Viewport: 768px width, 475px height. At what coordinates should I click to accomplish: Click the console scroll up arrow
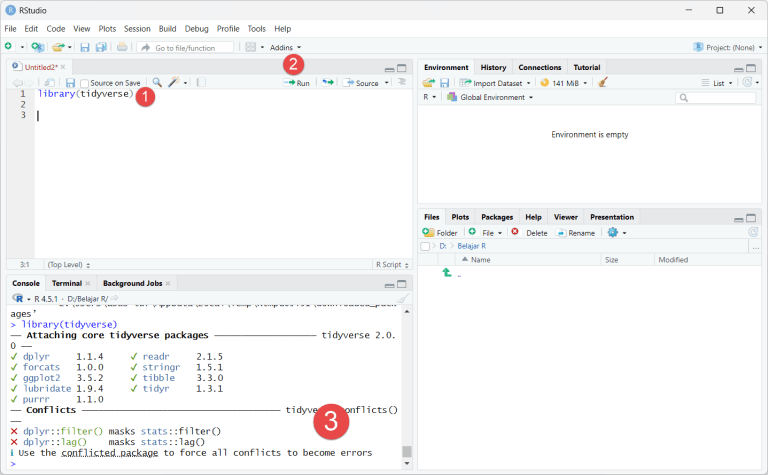coord(407,311)
